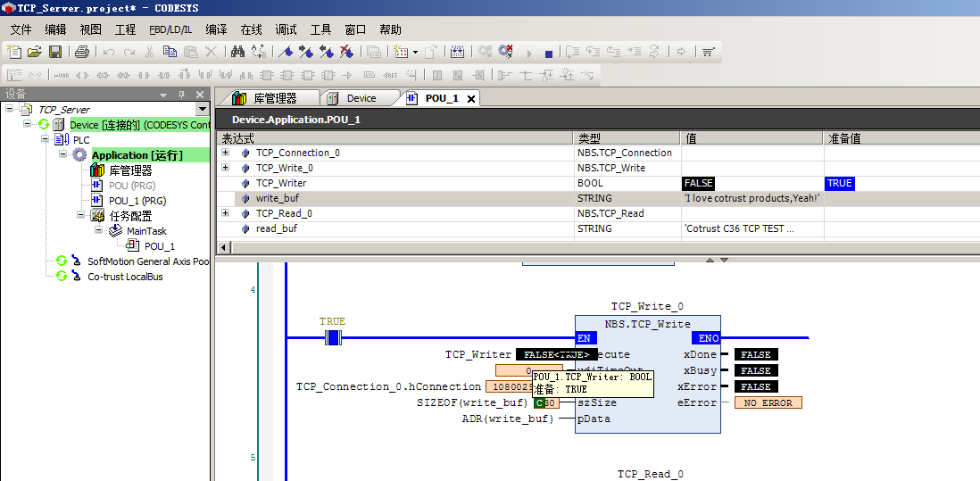Collapse the PLC node
The width and height of the screenshot is (980, 481).
[45, 138]
